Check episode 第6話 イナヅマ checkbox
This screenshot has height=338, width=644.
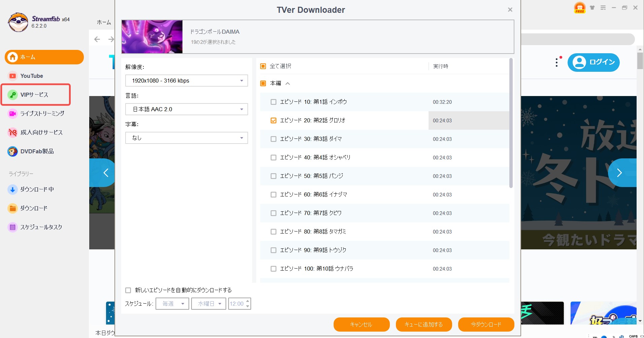tap(273, 194)
